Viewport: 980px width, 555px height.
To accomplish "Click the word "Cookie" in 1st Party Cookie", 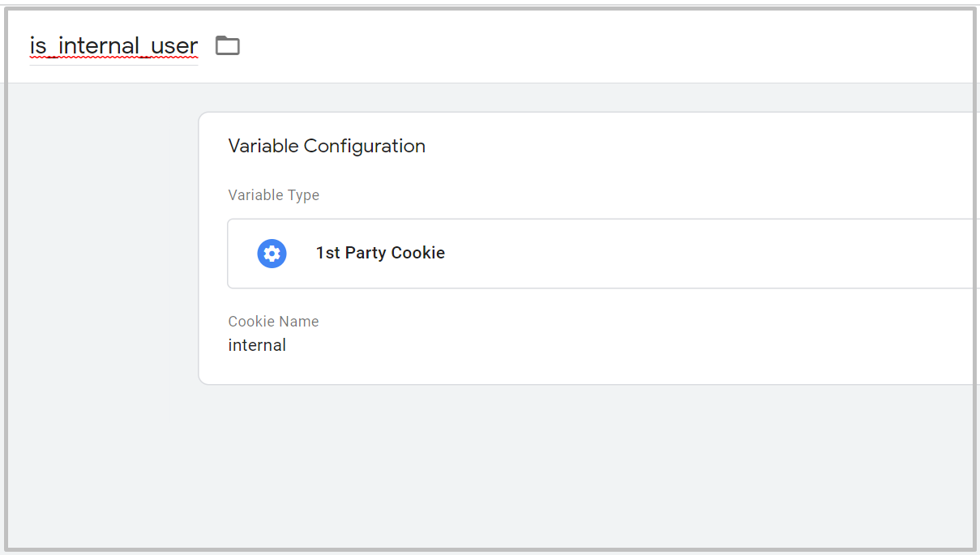I will point(418,253).
